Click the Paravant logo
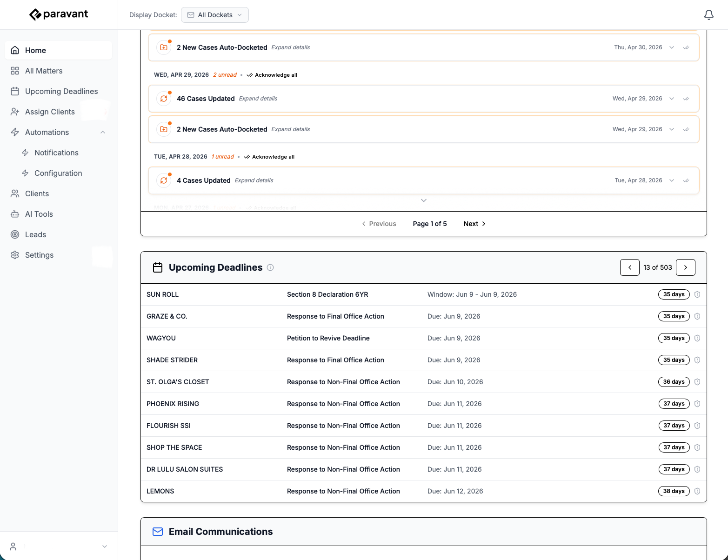This screenshot has height=560, width=728. point(59,14)
